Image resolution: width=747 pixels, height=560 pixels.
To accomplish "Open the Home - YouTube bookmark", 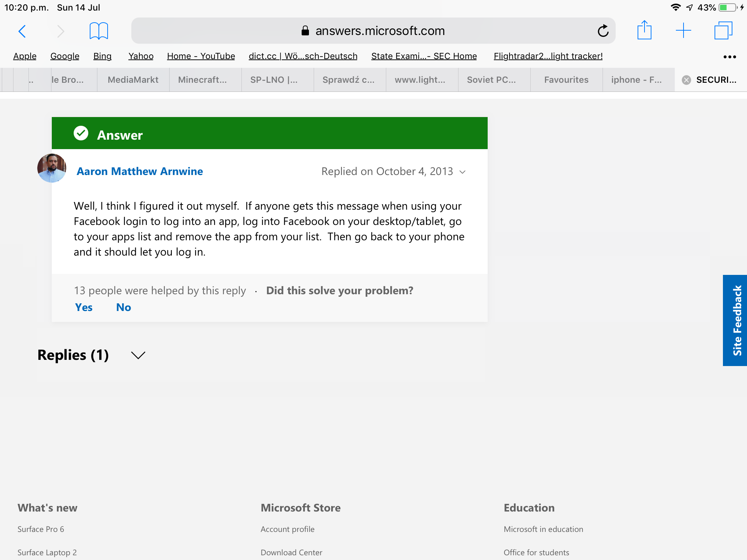I will [x=201, y=56].
